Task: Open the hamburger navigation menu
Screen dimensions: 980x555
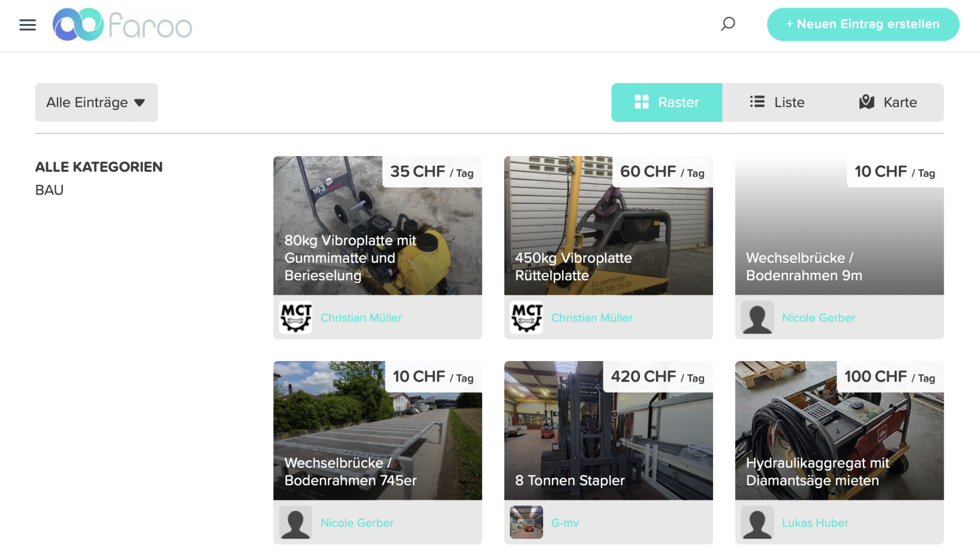Action: click(28, 24)
